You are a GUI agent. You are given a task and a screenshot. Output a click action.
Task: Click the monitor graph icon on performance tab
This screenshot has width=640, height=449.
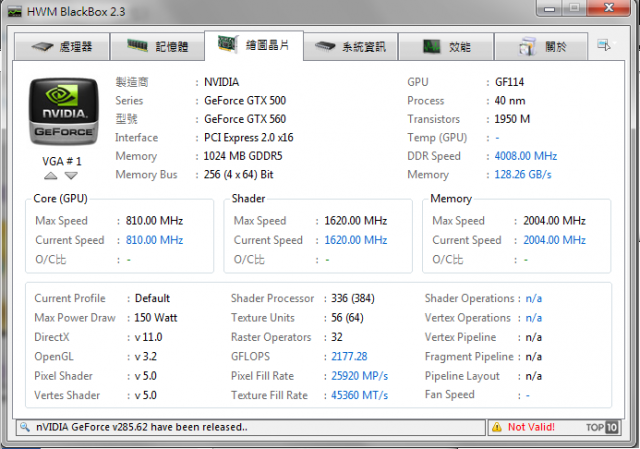coord(431,46)
